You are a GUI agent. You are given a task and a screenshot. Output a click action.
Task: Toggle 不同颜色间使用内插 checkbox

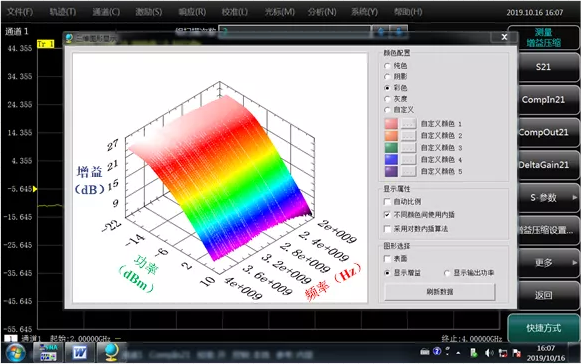point(387,215)
